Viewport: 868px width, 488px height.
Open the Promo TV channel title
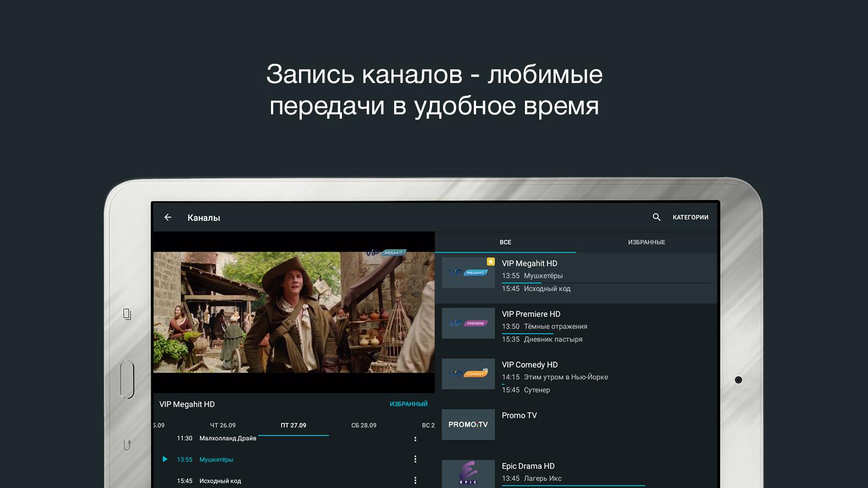pos(519,415)
